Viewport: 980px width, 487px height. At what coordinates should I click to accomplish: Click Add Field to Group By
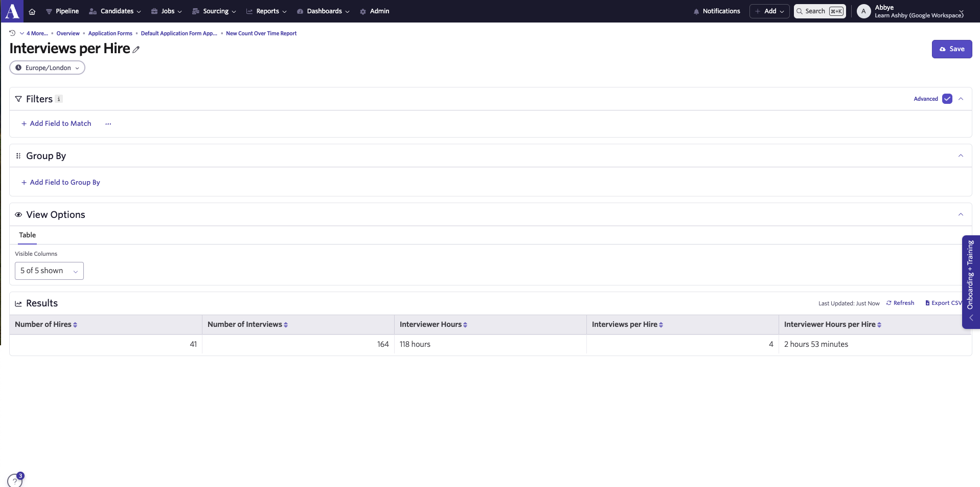pos(61,183)
